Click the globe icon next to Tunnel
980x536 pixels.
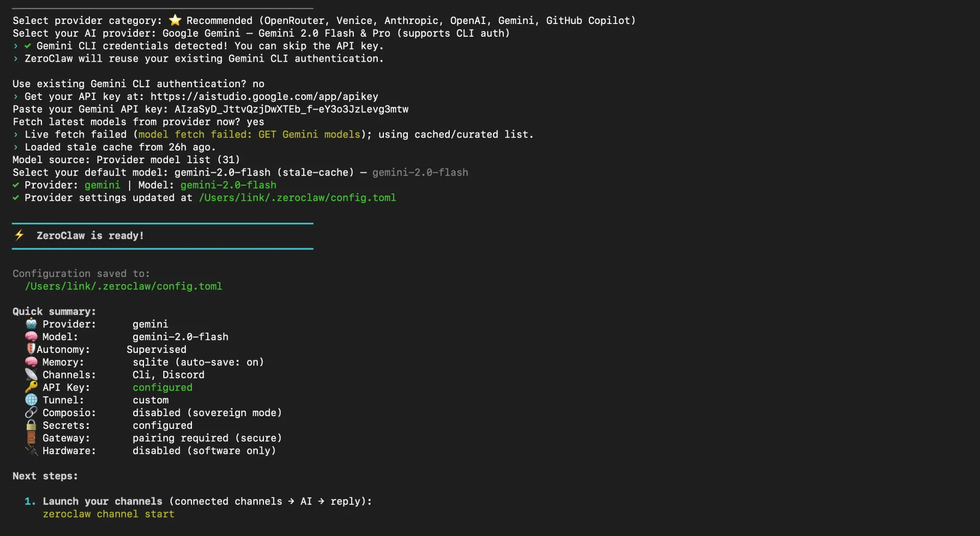[x=31, y=400]
